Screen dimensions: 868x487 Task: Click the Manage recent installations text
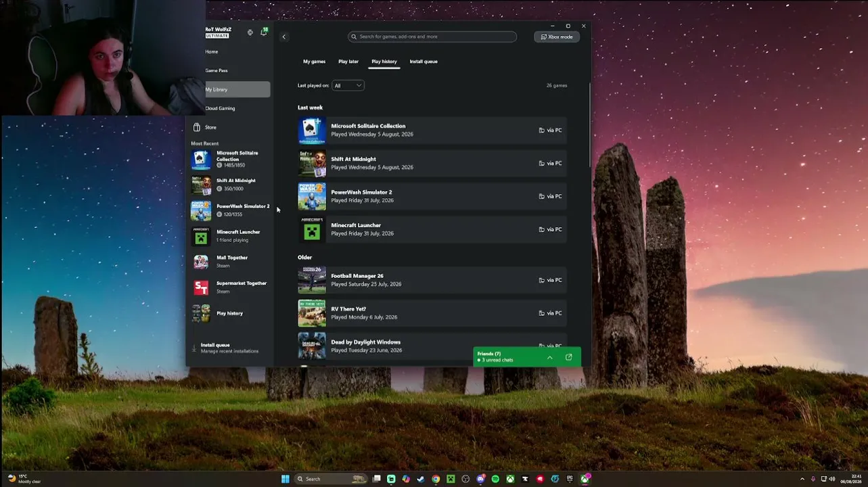229,352
